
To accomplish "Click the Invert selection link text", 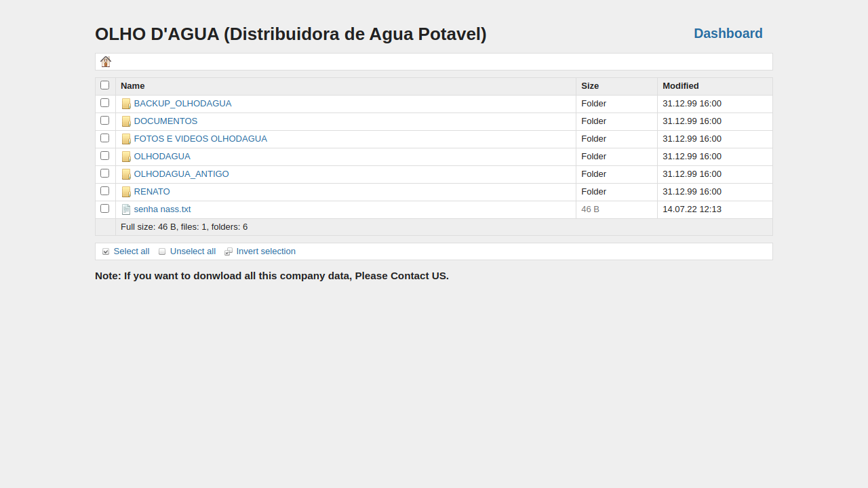I will click(x=266, y=251).
